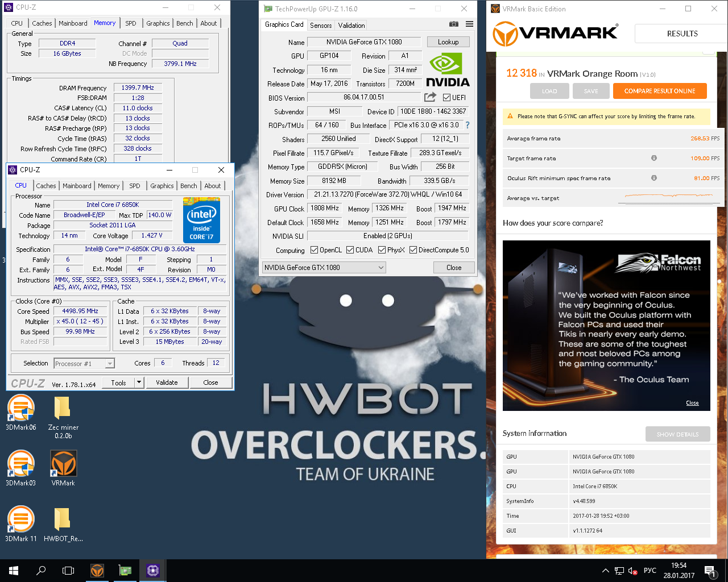Open About tab in back CPU-Z window
The height and width of the screenshot is (582, 728).
[209, 23]
